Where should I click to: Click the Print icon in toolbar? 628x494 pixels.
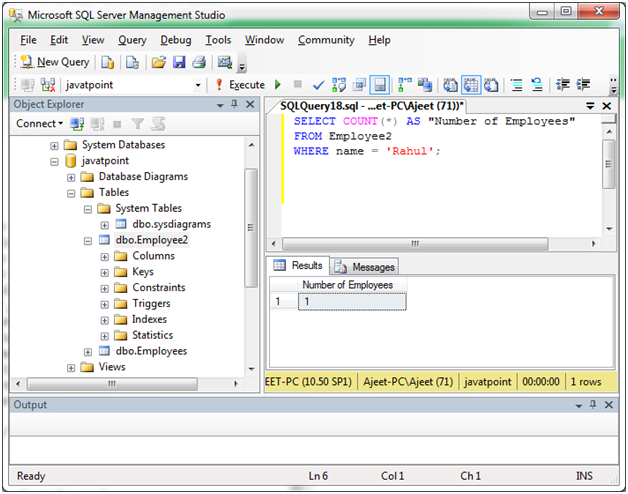[x=199, y=62]
